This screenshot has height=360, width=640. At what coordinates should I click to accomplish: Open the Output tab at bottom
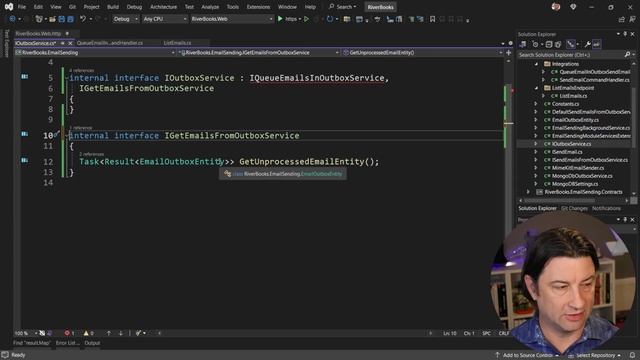pos(92,343)
